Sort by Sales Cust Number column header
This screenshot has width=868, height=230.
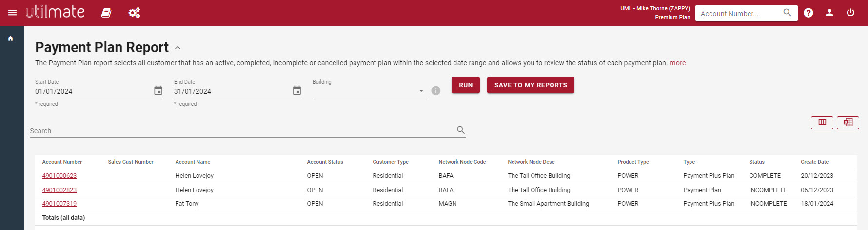click(131, 162)
